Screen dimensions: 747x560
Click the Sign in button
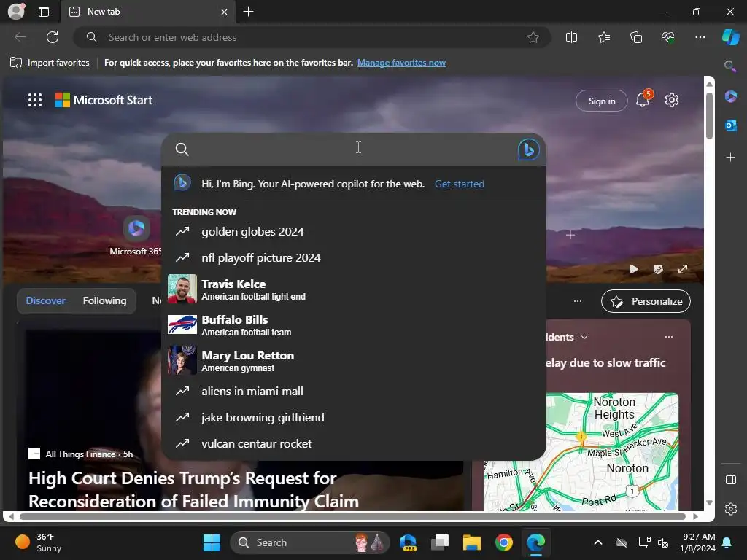(602, 101)
